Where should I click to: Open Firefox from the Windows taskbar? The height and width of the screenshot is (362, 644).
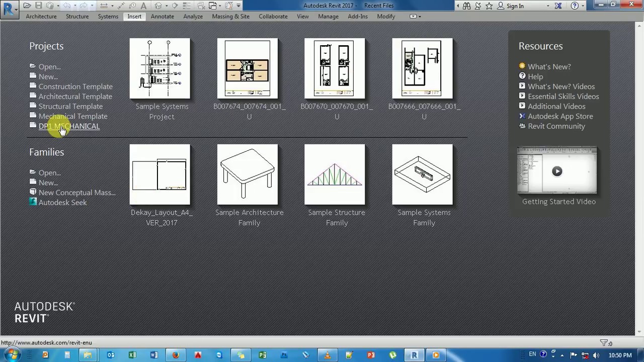click(175, 355)
